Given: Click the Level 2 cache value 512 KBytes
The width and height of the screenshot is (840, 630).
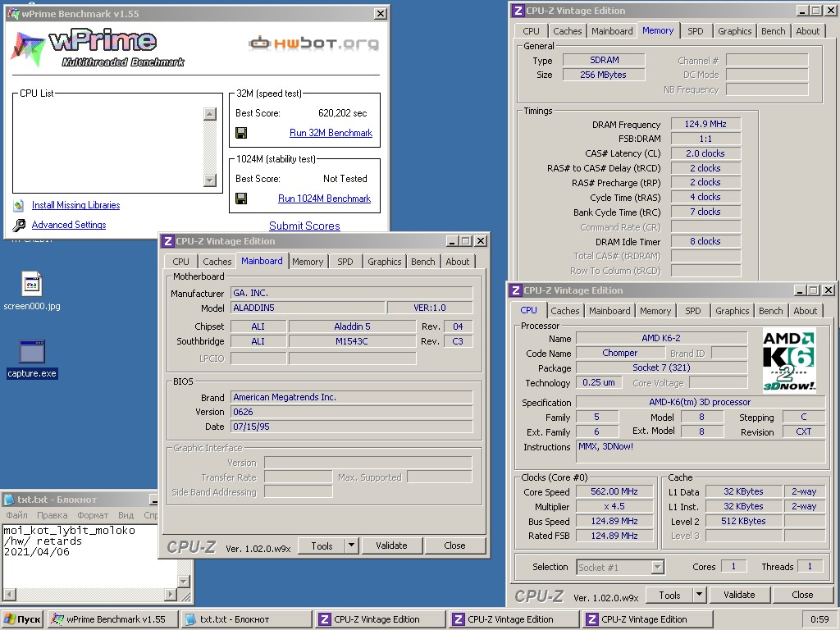Looking at the screenshot, I should 743,521.
